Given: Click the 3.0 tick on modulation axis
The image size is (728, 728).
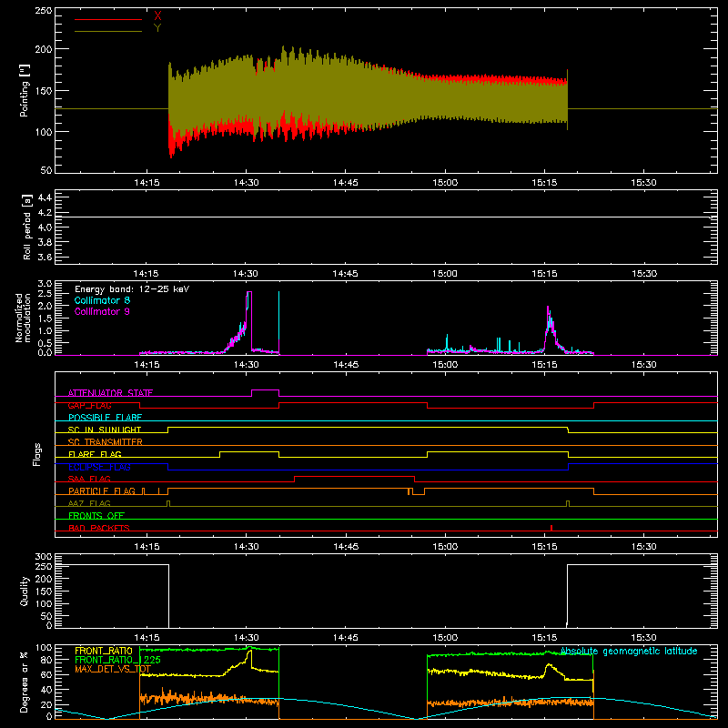Looking at the screenshot, I should tap(45, 284).
